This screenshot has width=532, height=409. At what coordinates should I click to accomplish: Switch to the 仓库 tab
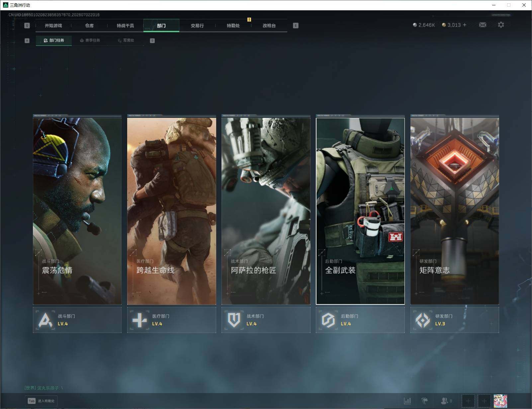click(x=89, y=26)
